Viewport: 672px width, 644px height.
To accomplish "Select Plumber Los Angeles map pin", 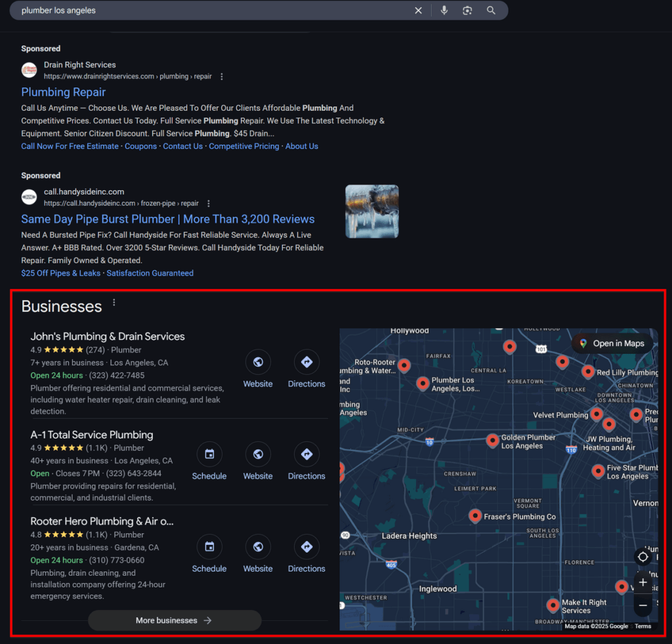I will 423,383.
